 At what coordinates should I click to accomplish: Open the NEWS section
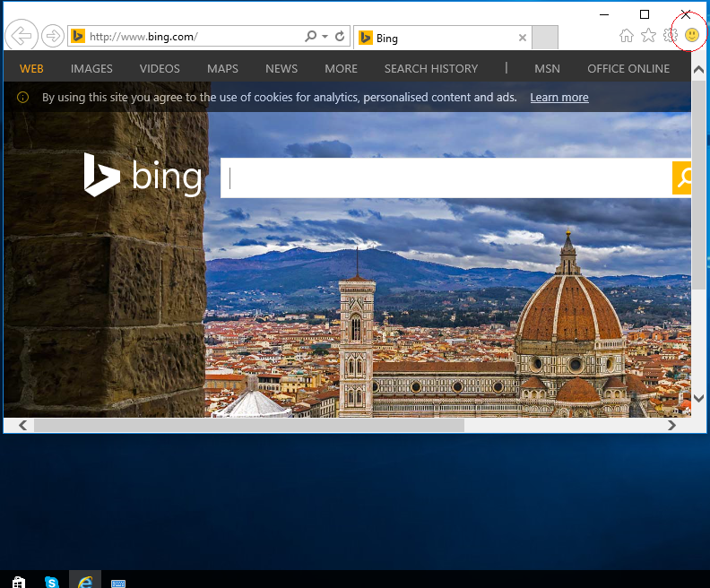tap(281, 69)
